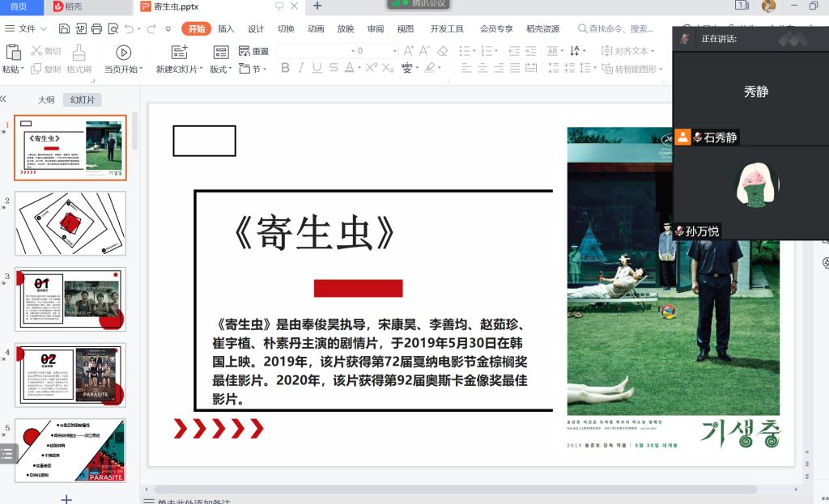This screenshot has width=829, height=504.
Task: Toggle Underline formatting
Action: pos(317,68)
